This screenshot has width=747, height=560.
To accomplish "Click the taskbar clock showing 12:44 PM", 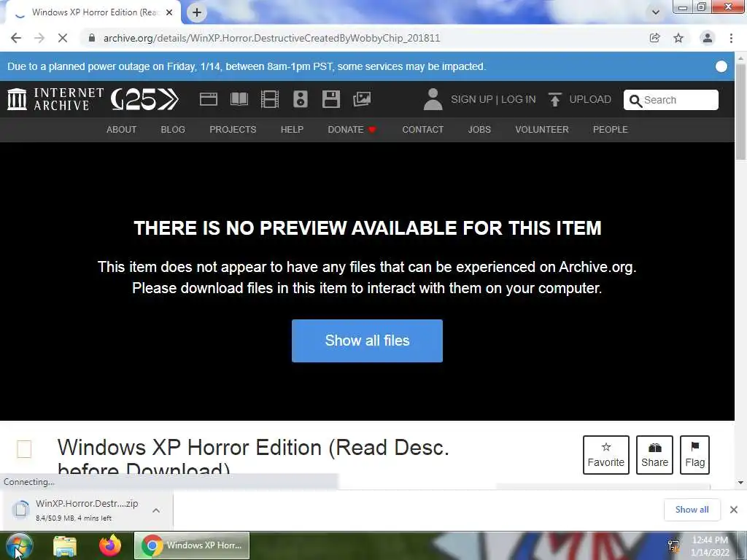I will pyautogui.click(x=710, y=546).
